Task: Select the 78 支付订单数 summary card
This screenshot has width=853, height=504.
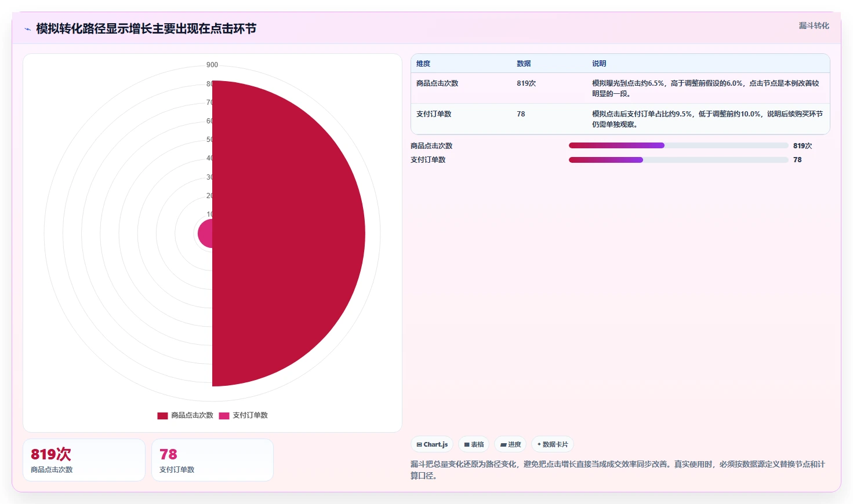Action: 212,460
